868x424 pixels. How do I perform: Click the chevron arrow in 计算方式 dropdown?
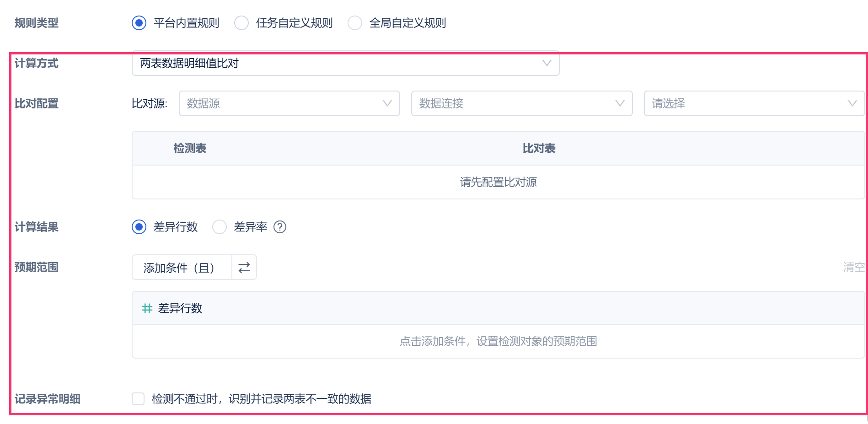(547, 63)
